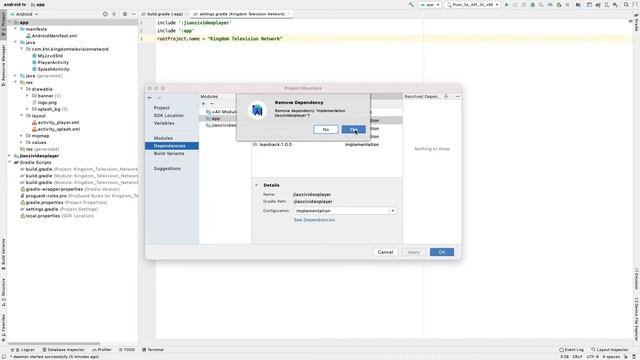Open the Pixel_3a_API_30_x86 device dropdown
This screenshot has height=360, width=640.
[473, 5]
